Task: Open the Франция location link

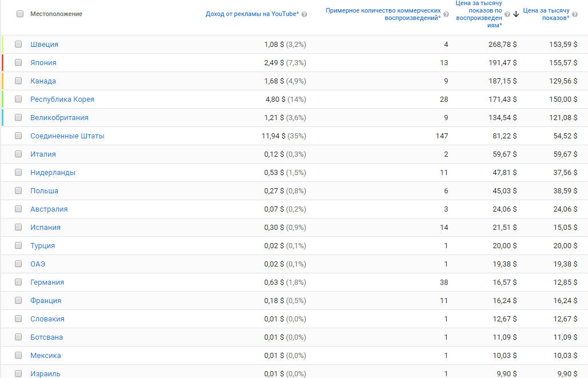Action: coord(46,301)
